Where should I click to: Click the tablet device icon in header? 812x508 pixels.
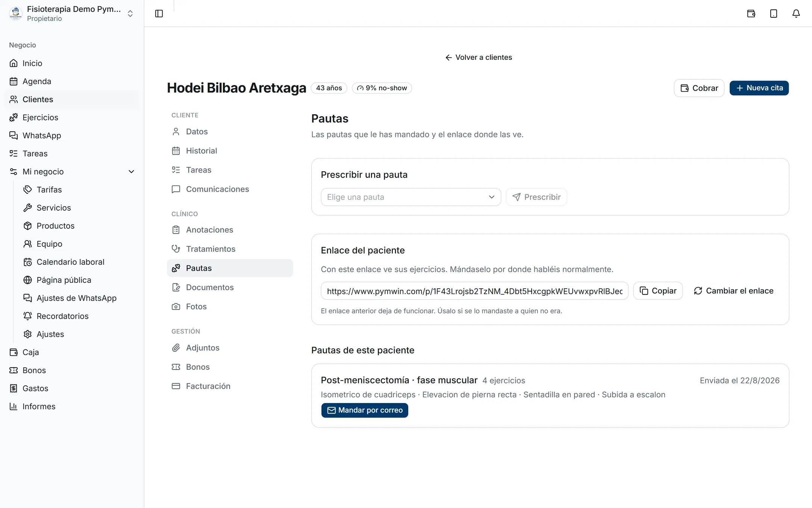tap(773, 14)
